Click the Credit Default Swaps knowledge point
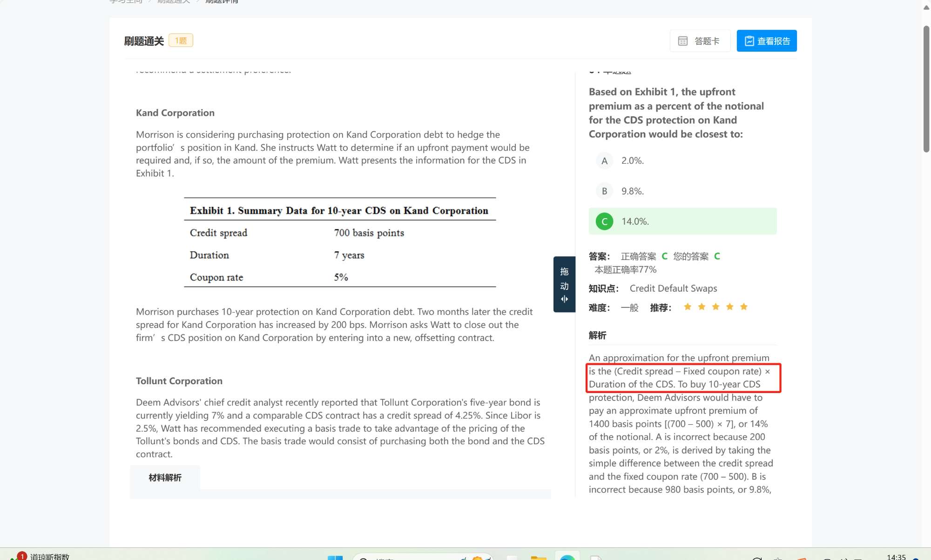This screenshot has height=560, width=931. tap(673, 288)
